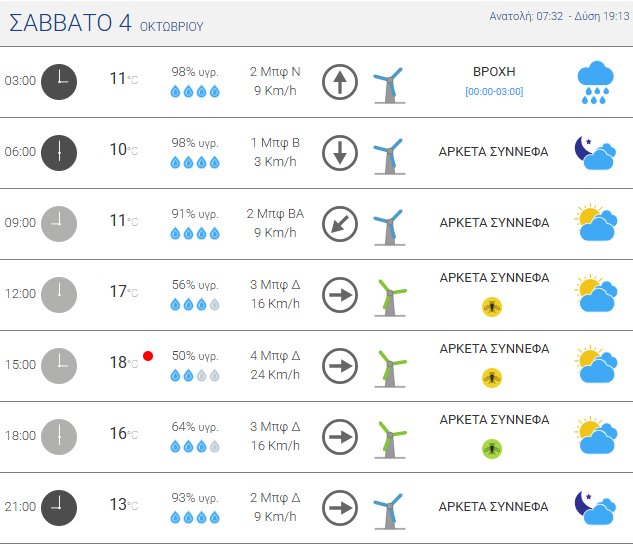Click the green wind turbine at 12:00
The height and width of the screenshot is (544, 633).
coord(390,295)
